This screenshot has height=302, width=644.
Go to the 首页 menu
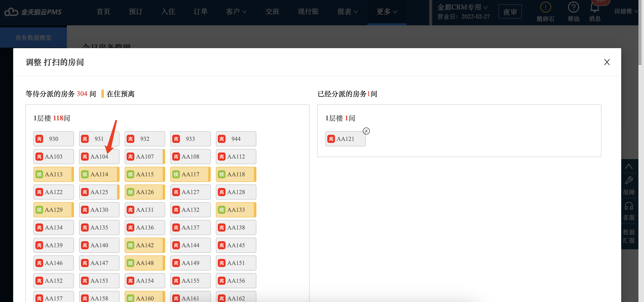point(103,12)
